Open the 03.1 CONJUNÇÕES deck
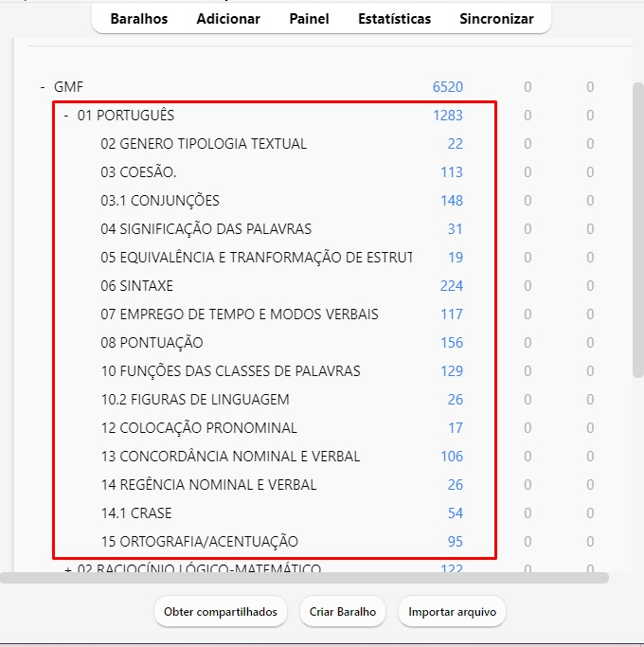Viewport: 644px width, 647px height. click(x=160, y=201)
